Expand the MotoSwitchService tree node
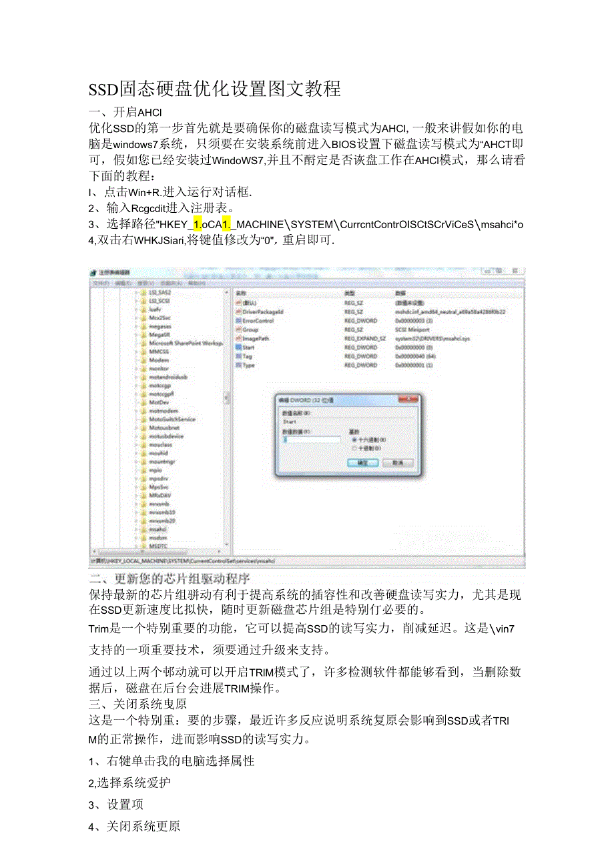614x868 pixels. pyautogui.click(x=137, y=419)
